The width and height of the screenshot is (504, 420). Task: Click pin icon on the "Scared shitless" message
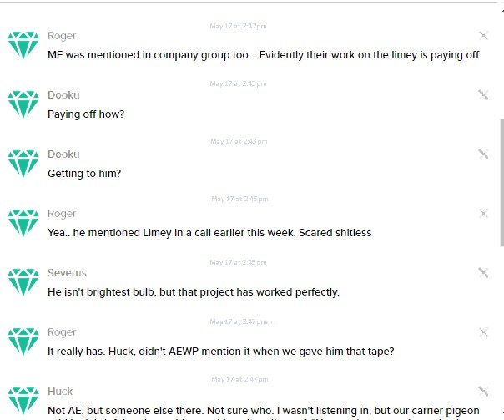click(x=483, y=213)
